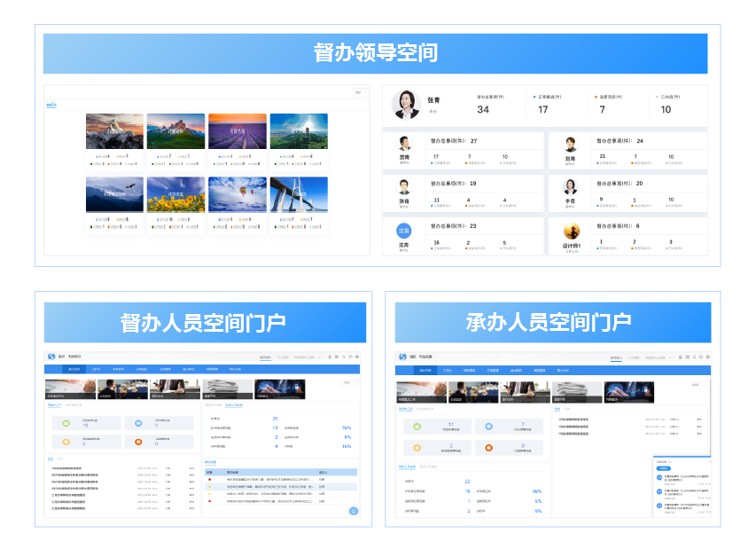This screenshot has width=756, height=557.
Task: Click blue icon stat card, 督办人员 portal
Action: pyautogui.click(x=159, y=423)
